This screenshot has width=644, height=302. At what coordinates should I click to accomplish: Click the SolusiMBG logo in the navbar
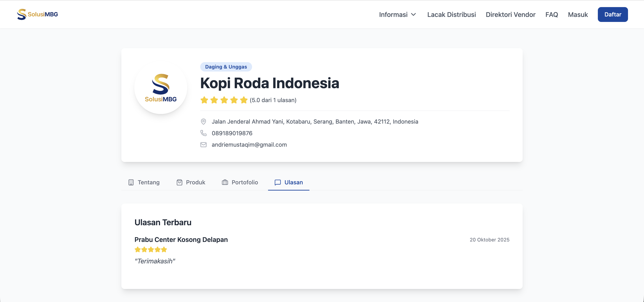pos(37,14)
